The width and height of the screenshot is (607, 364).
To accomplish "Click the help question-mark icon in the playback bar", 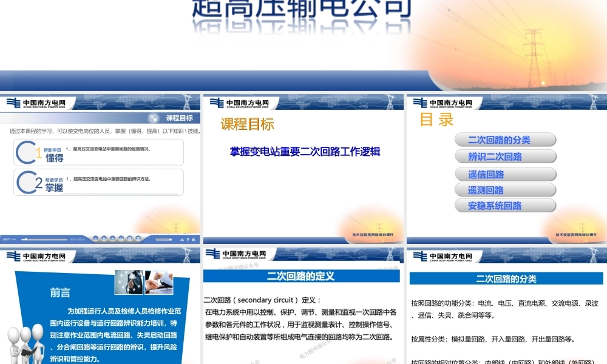I will tap(188, 239).
